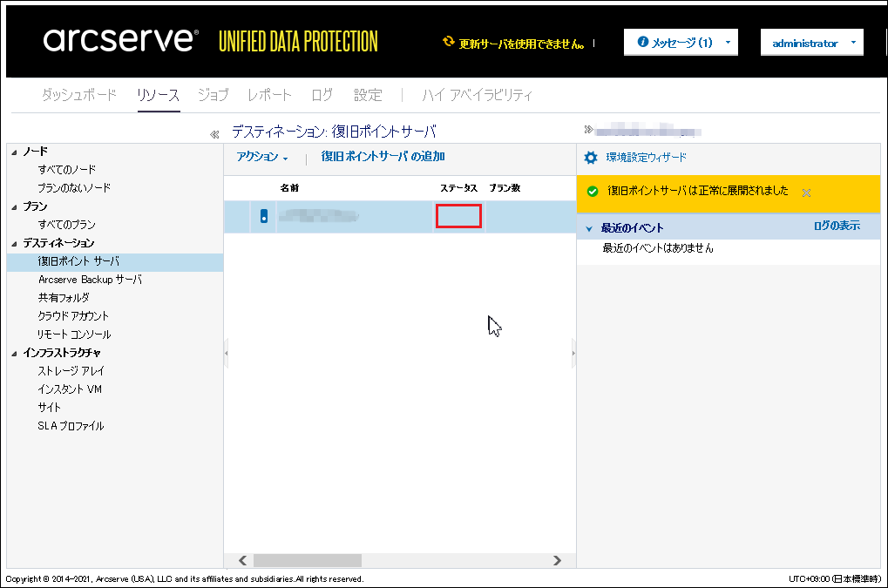Open the アクション dropdown menu

(262, 157)
